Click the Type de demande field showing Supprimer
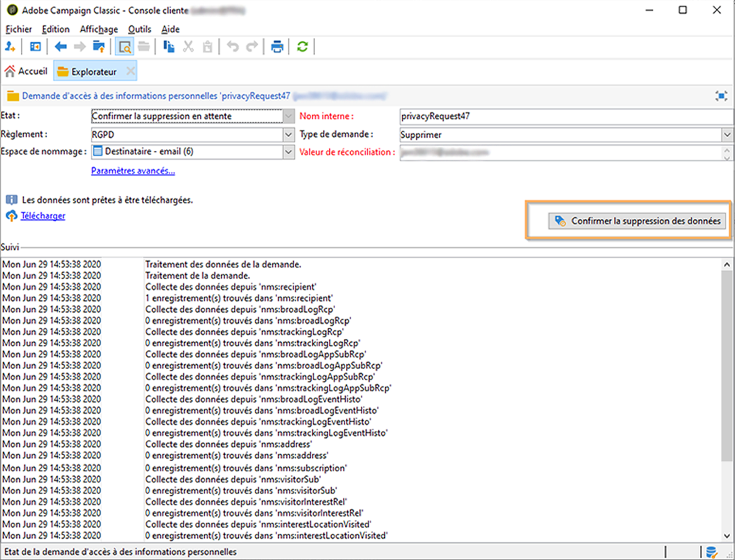The image size is (735, 560). [560, 134]
